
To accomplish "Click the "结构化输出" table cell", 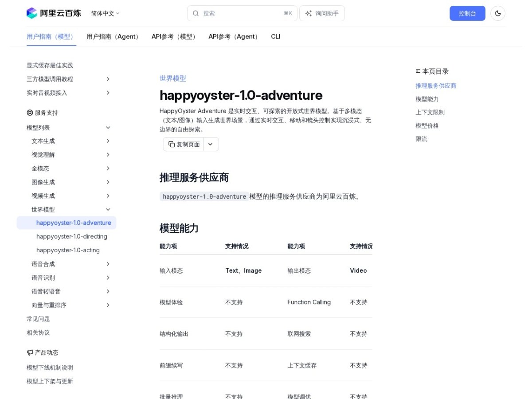I will (x=174, y=334).
